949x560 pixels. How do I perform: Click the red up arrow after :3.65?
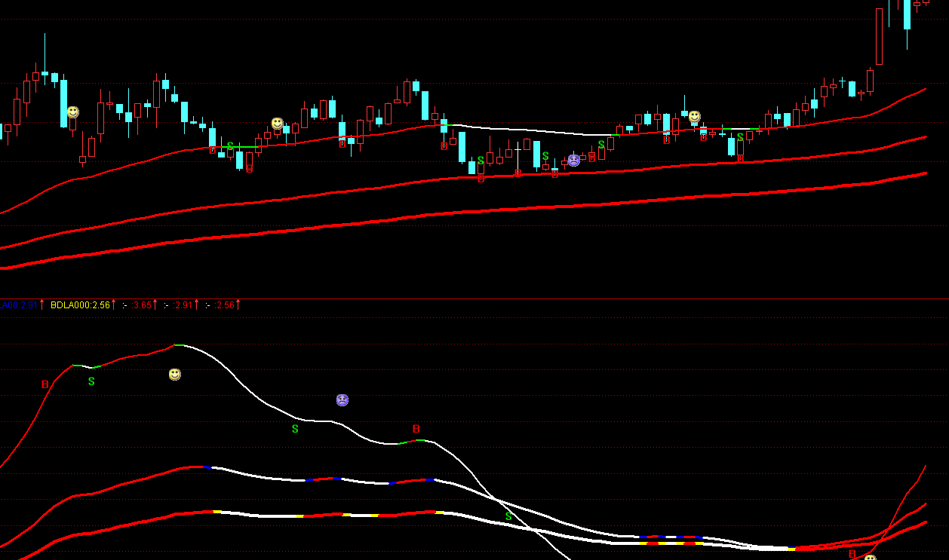155,304
